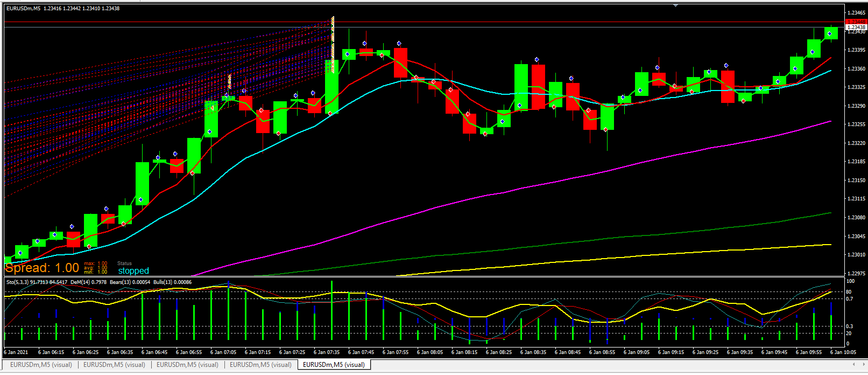Click the 'DeM(14) 0.7978' indicator label
Viewport: 868px width, 375px height.
click(88, 282)
